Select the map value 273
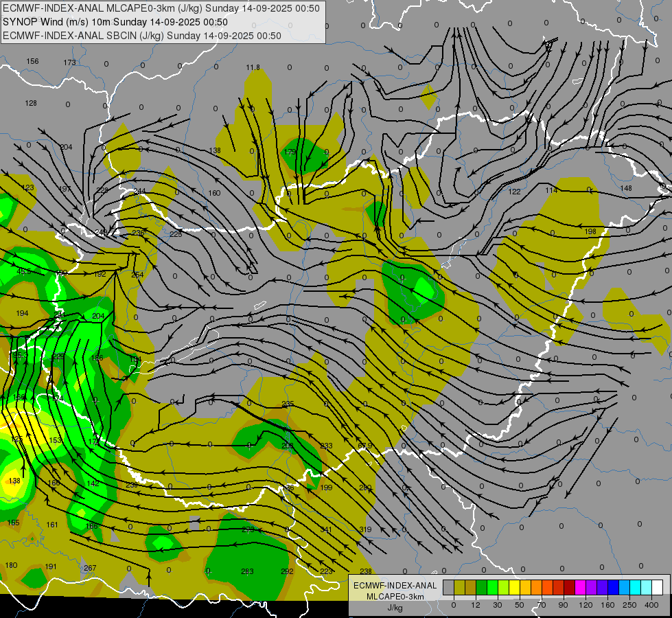This screenshot has width=672, height=618. pyautogui.click(x=248, y=529)
